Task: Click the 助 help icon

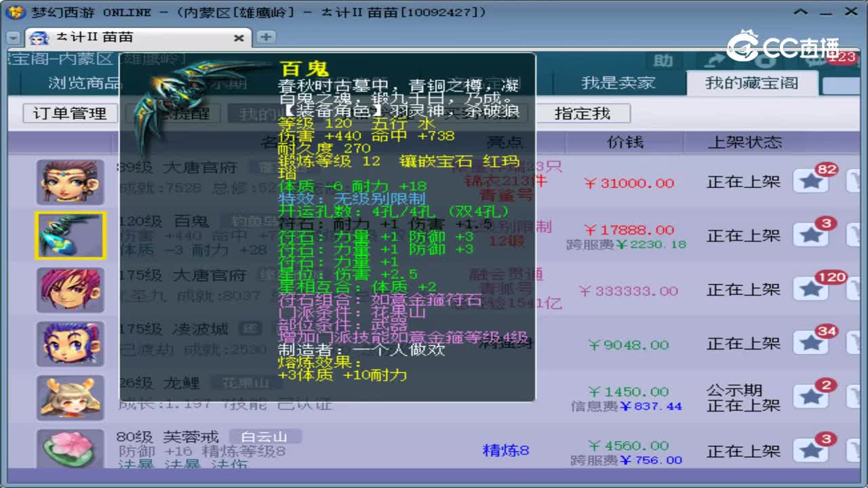Action: [x=663, y=59]
